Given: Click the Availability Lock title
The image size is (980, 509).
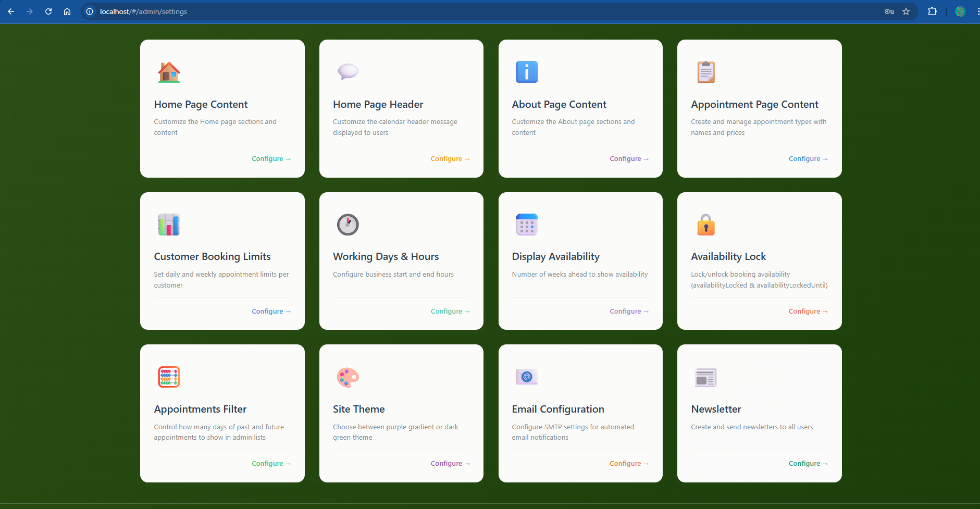Looking at the screenshot, I should (x=728, y=256).
